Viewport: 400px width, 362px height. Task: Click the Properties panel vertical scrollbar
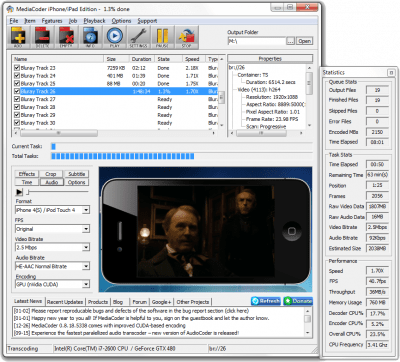pyautogui.click(x=309, y=95)
